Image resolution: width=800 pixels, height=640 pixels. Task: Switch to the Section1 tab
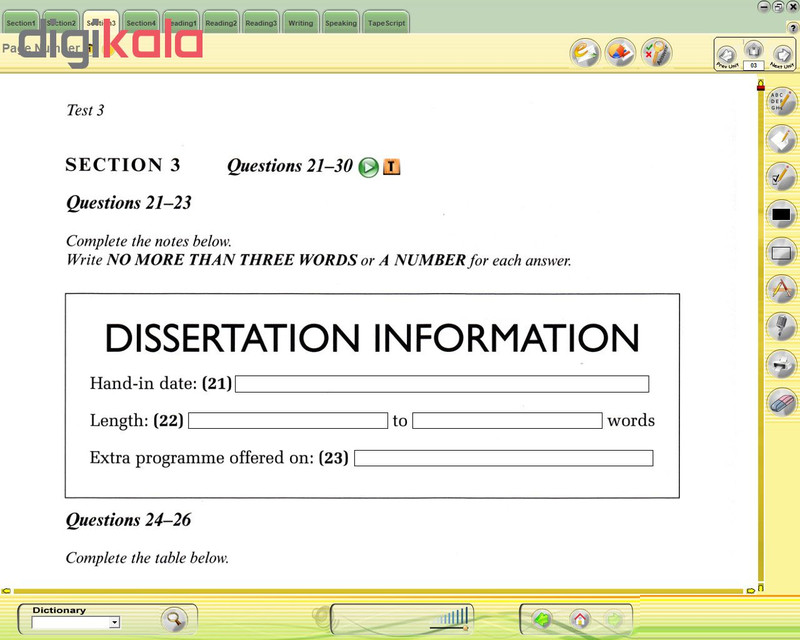pyautogui.click(x=21, y=22)
